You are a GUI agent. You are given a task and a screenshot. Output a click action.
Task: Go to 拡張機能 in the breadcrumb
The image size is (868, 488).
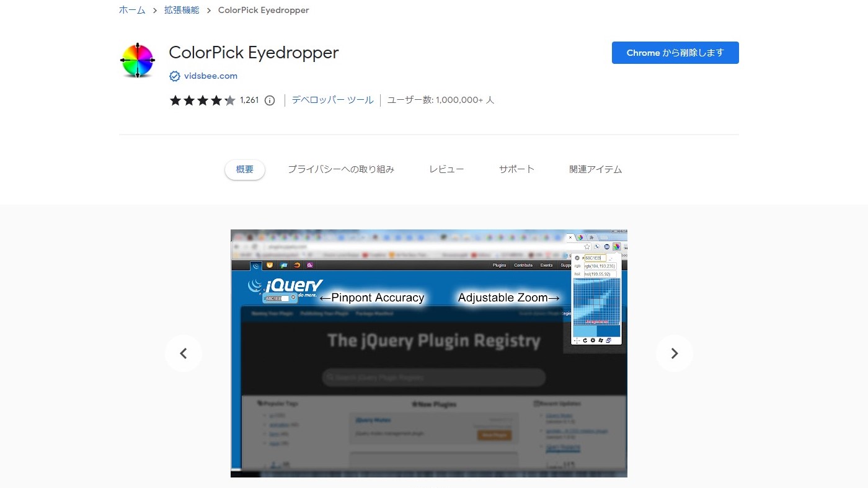click(182, 10)
